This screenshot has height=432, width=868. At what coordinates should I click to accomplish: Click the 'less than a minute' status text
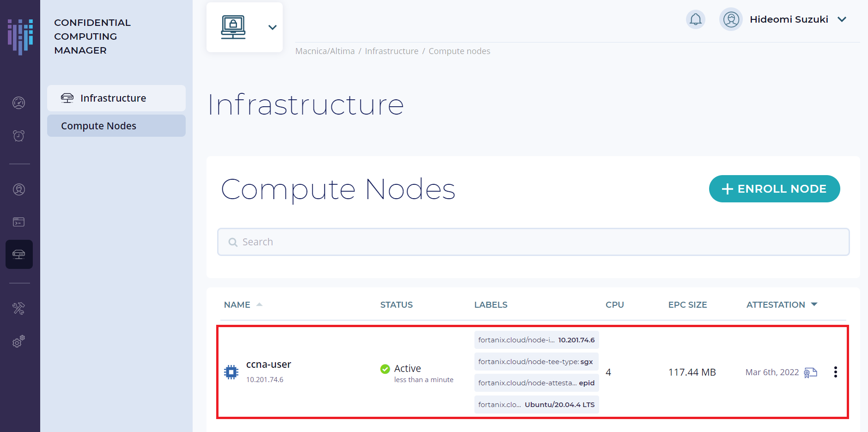point(424,380)
